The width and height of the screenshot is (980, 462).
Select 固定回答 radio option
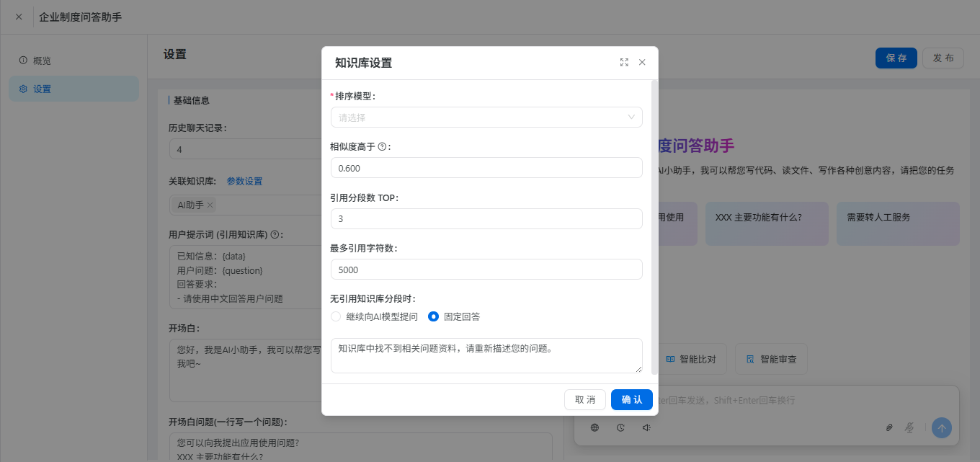[454, 316]
